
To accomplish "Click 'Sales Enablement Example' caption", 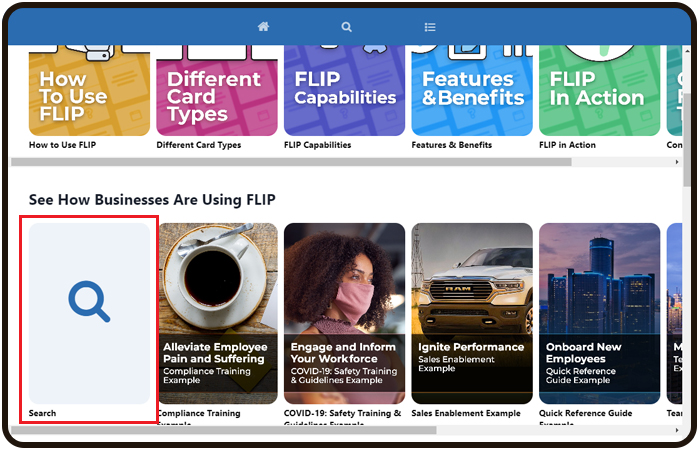I will [x=466, y=413].
